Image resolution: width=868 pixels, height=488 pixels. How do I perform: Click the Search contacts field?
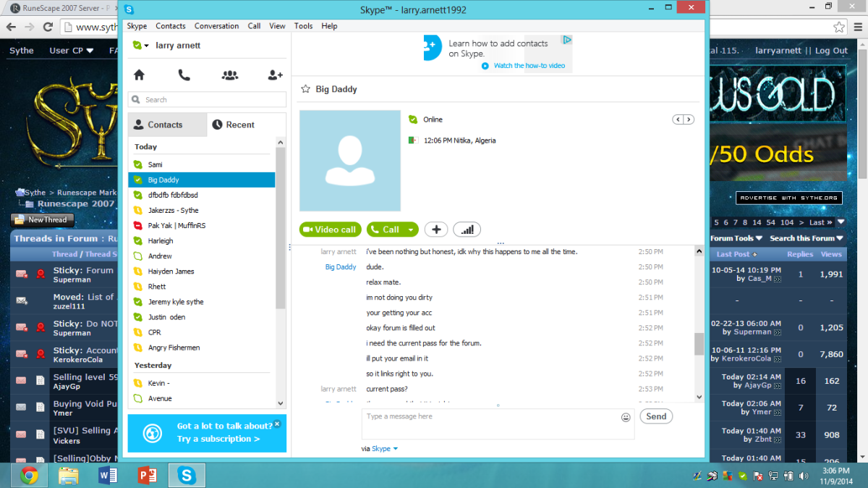click(x=207, y=100)
